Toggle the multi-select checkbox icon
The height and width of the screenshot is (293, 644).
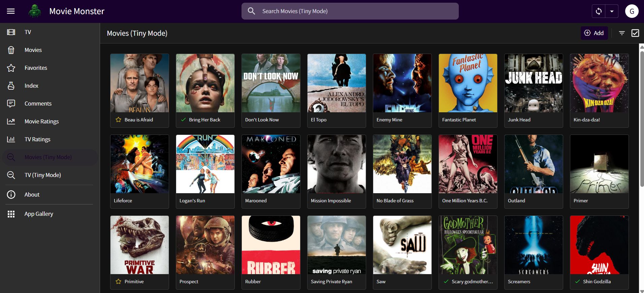pos(635,33)
